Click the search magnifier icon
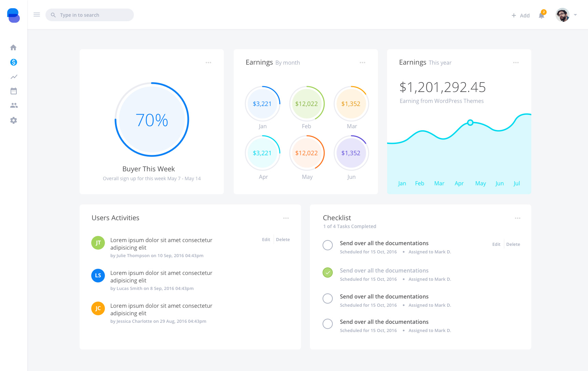 tap(53, 15)
